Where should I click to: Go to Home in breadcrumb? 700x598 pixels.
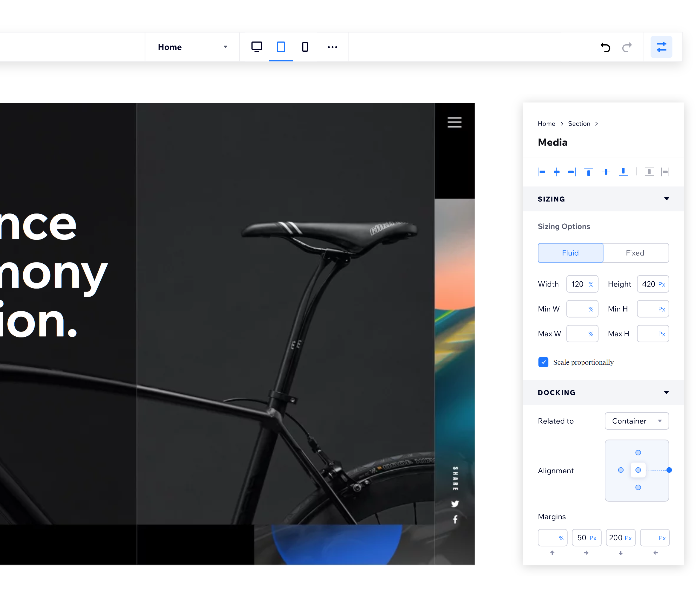point(546,124)
